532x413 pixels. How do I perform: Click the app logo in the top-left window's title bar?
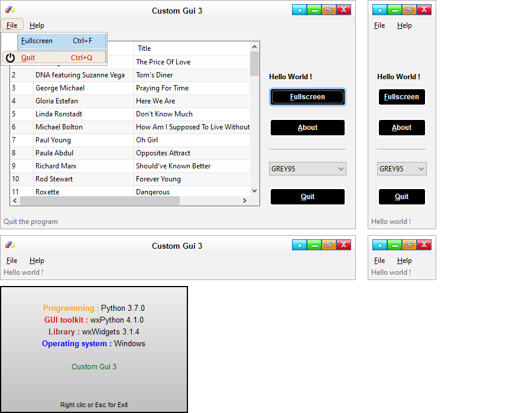[x=9, y=10]
